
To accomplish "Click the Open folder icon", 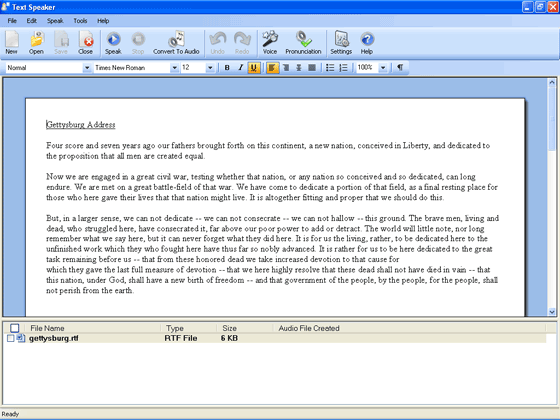I will click(x=36, y=39).
